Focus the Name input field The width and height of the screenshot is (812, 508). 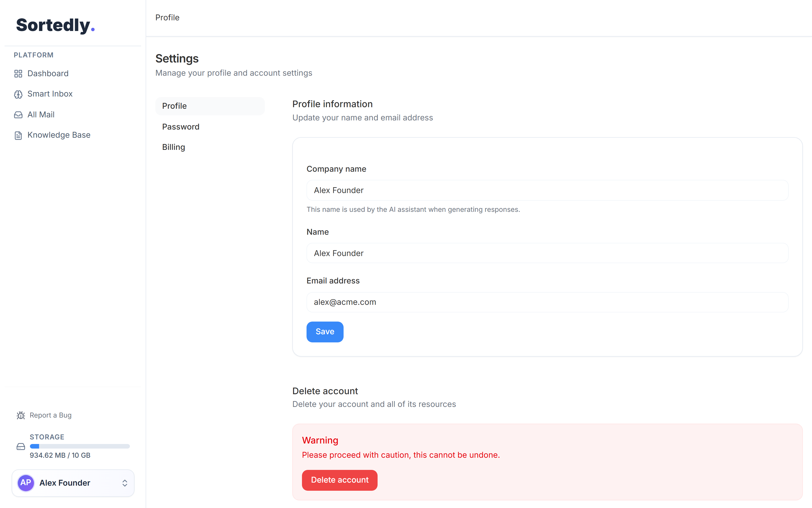[x=547, y=253]
